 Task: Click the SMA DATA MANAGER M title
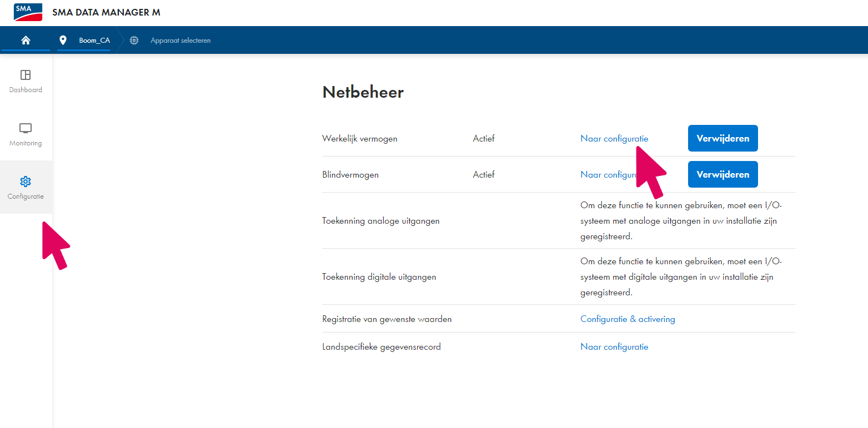(106, 12)
